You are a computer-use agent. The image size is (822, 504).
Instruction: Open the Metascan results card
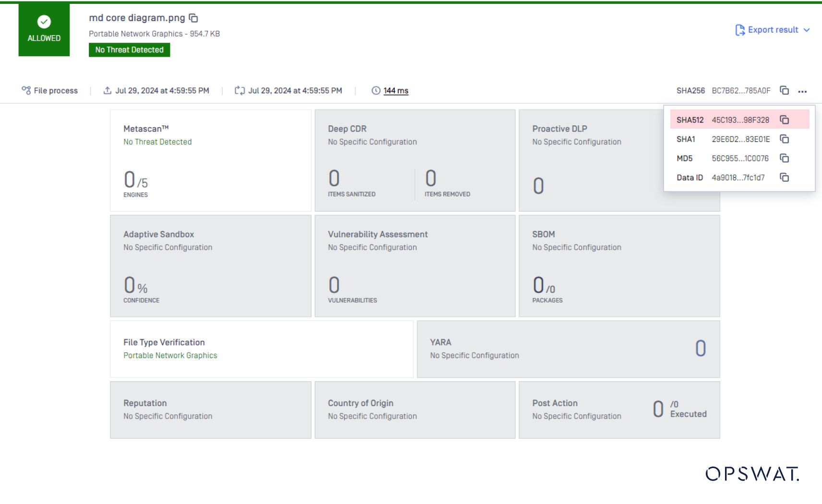(210, 160)
